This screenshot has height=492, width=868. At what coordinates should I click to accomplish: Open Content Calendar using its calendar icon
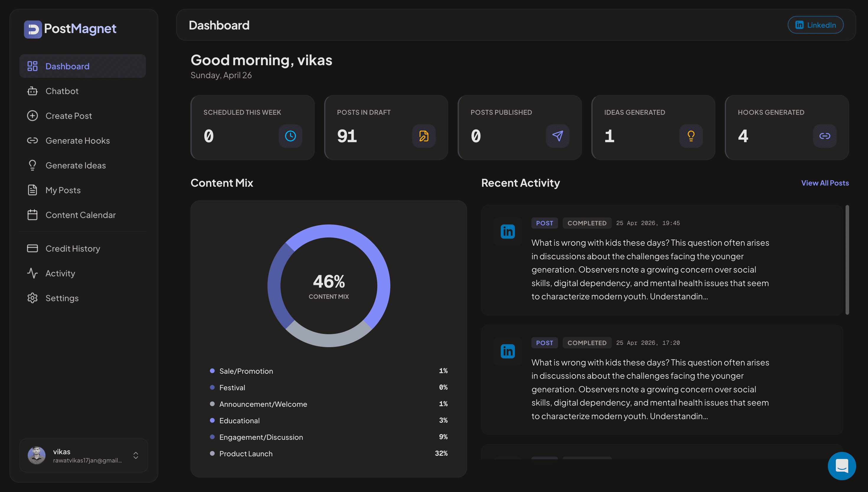(x=32, y=214)
